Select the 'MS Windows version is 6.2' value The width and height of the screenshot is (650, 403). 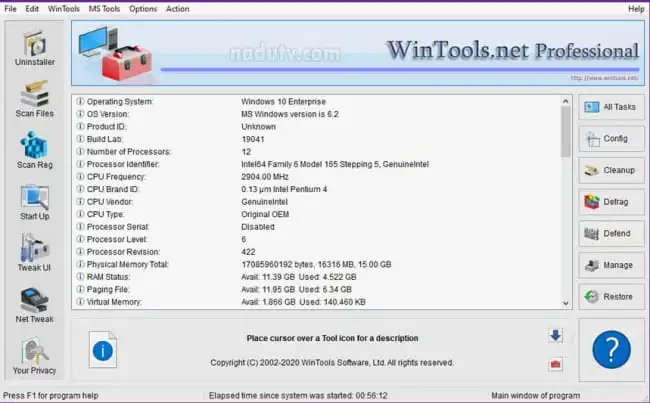(290, 114)
